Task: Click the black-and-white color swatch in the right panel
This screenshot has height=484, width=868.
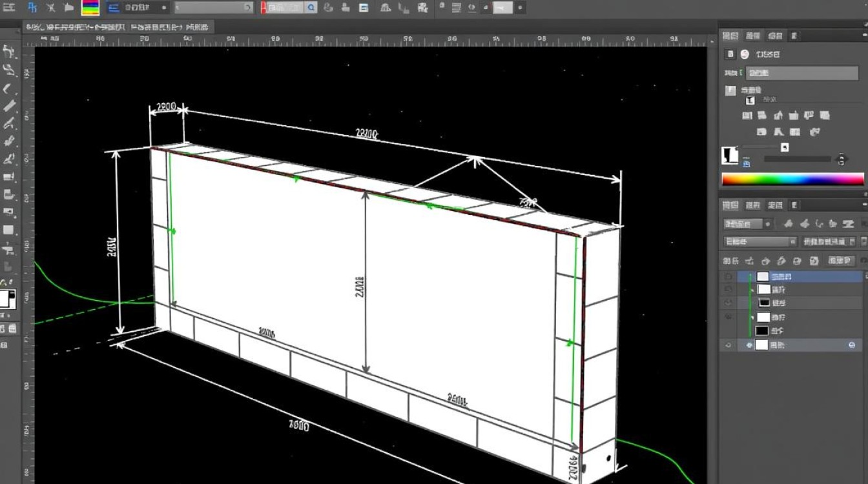Action: tap(730, 155)
